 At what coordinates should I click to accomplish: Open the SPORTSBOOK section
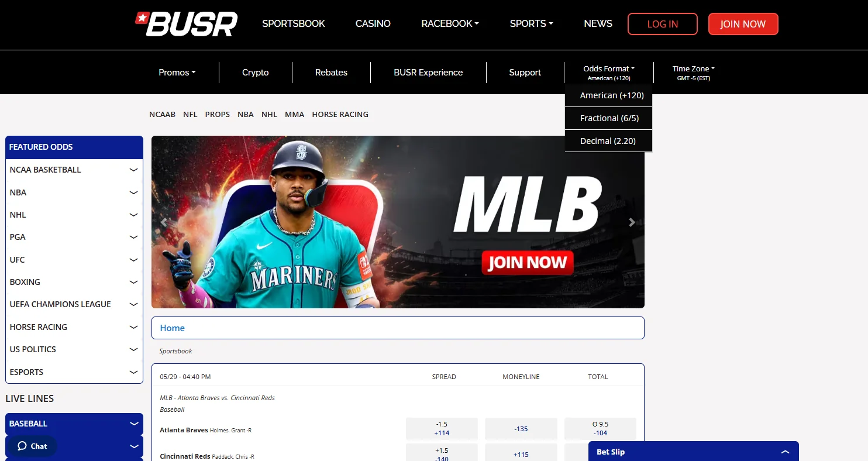tap(294, 24)
